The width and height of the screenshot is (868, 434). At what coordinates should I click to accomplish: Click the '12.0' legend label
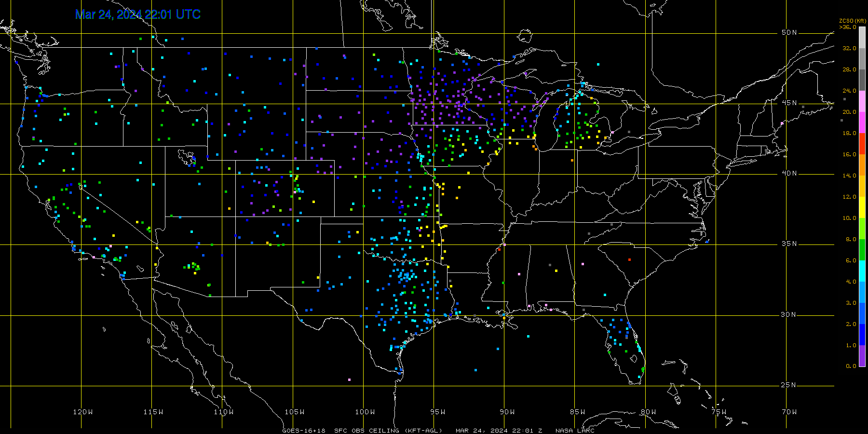point(849,197)
